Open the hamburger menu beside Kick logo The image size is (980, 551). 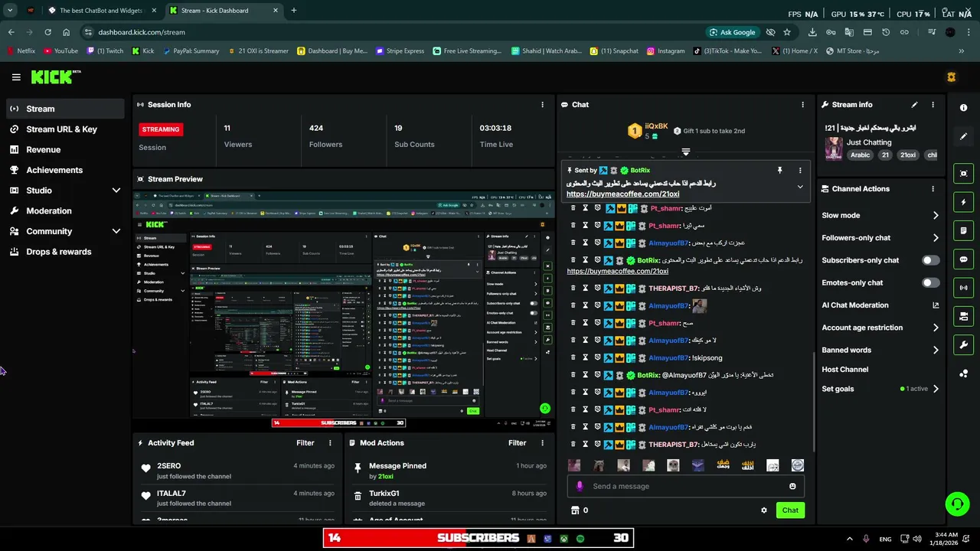[16, 77]
